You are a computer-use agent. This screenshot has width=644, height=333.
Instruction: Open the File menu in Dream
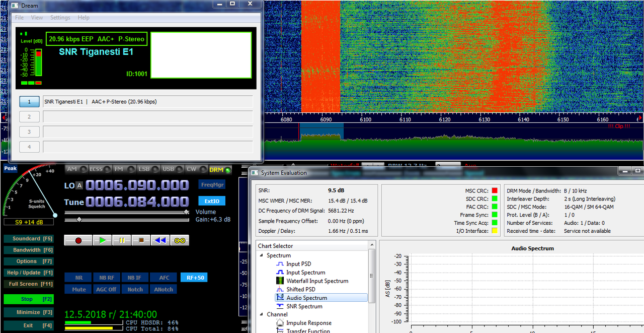(x=20, y=18)
